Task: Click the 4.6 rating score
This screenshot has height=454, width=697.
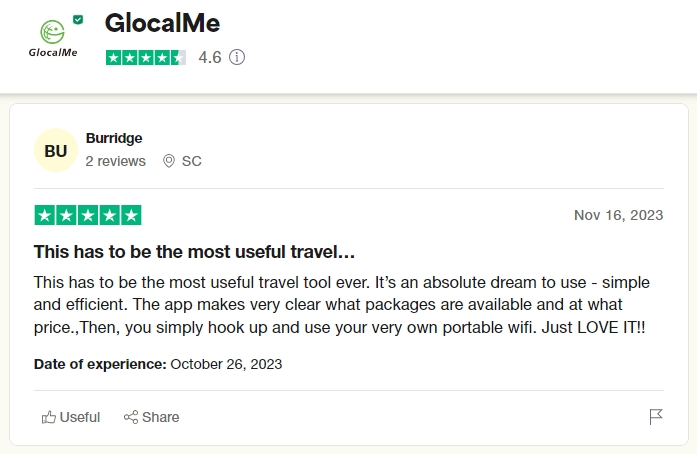Action: 210,57
